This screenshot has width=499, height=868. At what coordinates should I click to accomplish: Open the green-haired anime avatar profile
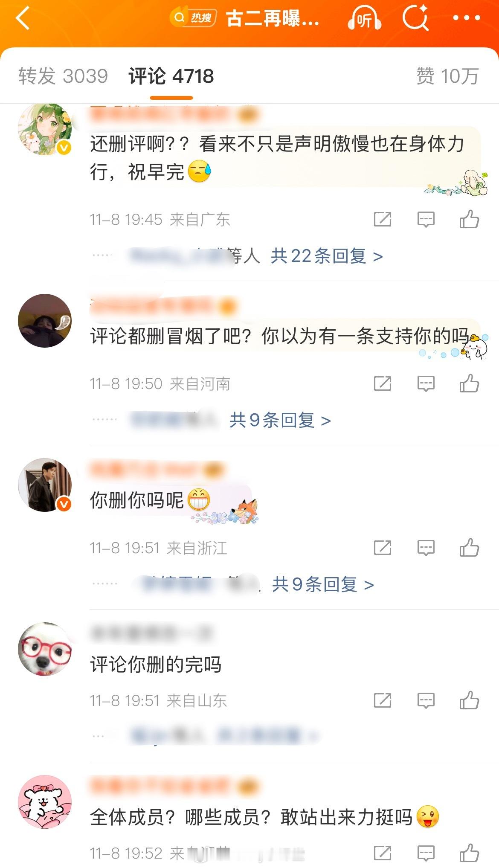point(45,128)
